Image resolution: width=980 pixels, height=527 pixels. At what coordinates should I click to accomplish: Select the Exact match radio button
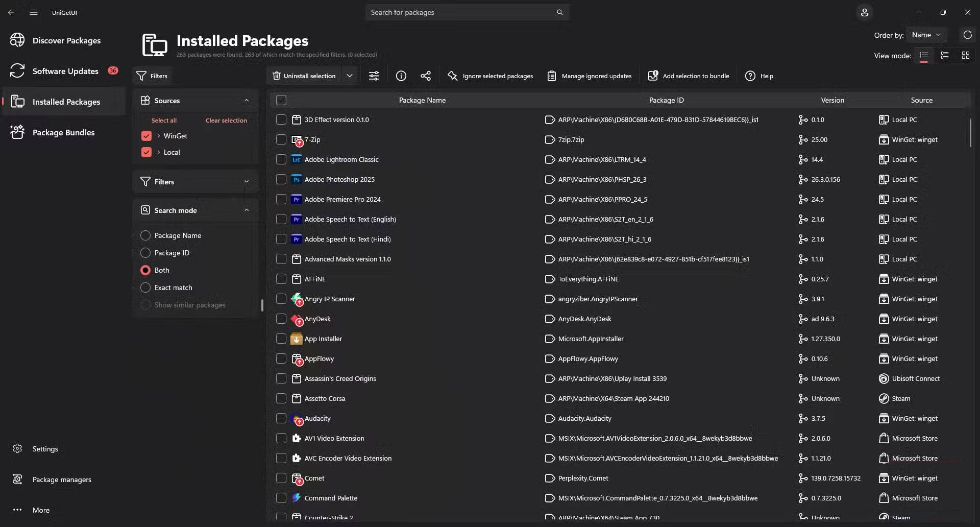pyautogui.click(x=145, y=288)
